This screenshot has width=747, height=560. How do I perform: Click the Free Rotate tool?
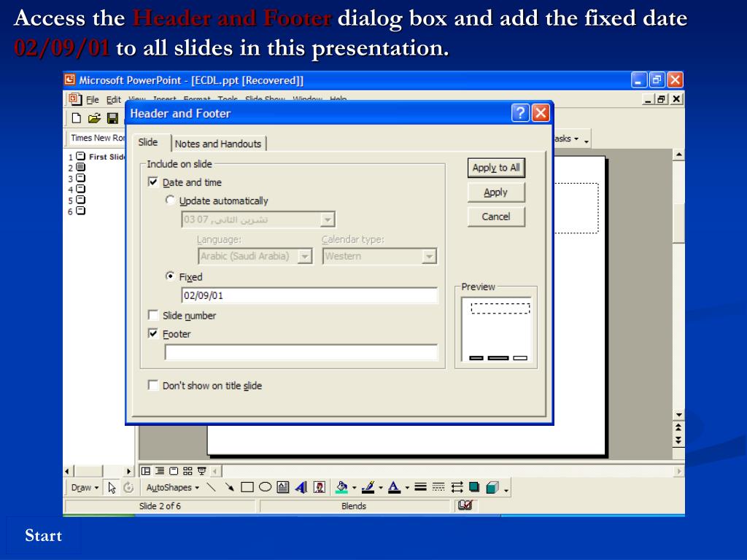click(128, 488)
